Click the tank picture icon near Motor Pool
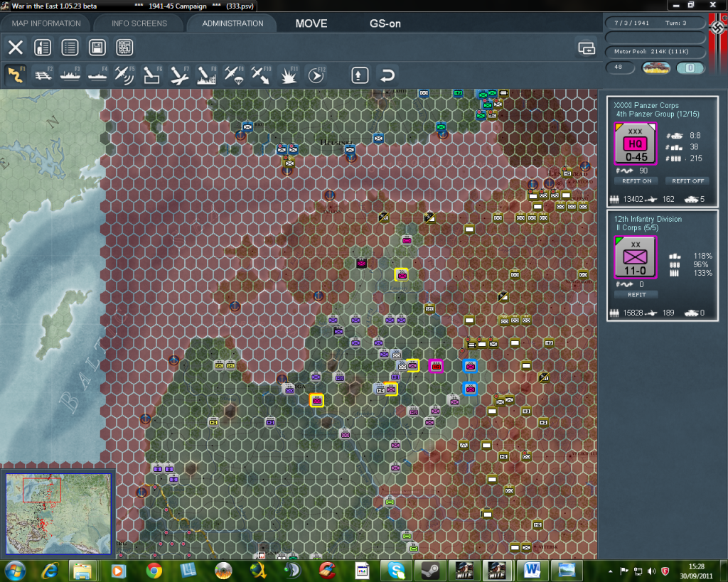This screenshot has width=728, height=582. click(x=656, y=68)
